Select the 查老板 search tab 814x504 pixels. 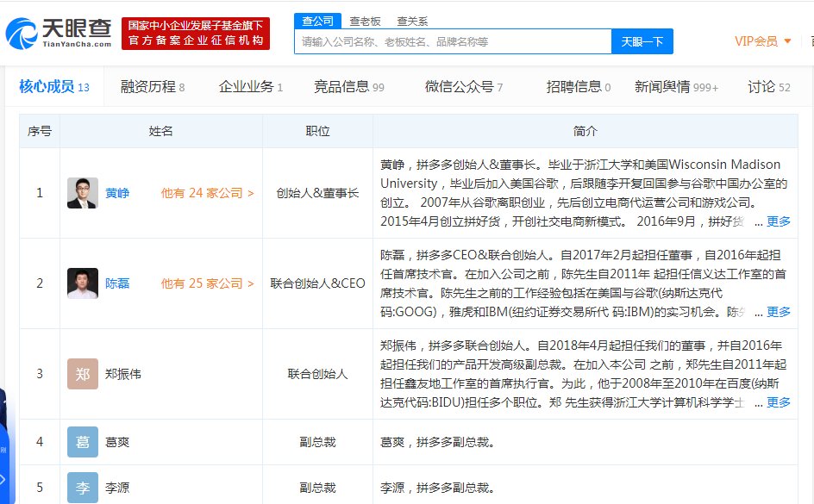point(365,22)
